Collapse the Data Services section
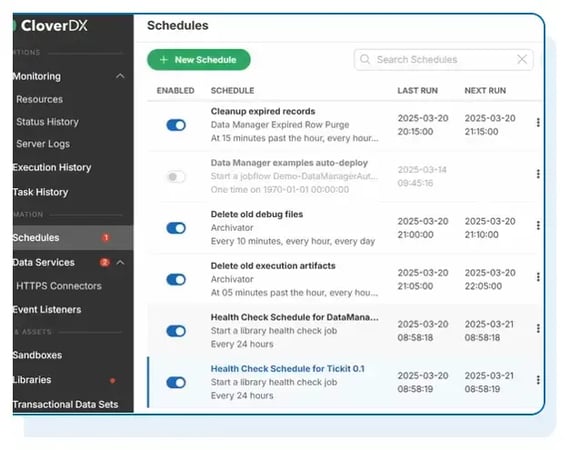 (x=121, y=262)
